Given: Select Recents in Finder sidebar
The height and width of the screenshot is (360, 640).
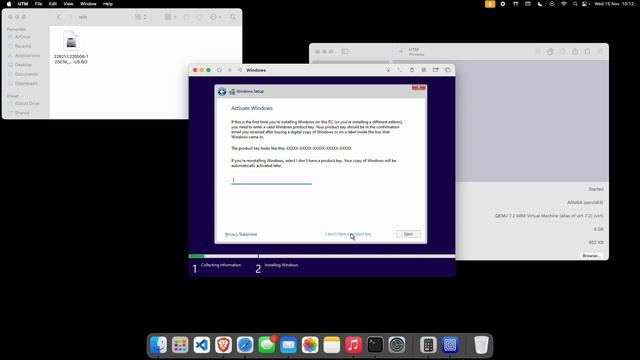Looking at the screenshot, I should (x=23, y=46).
